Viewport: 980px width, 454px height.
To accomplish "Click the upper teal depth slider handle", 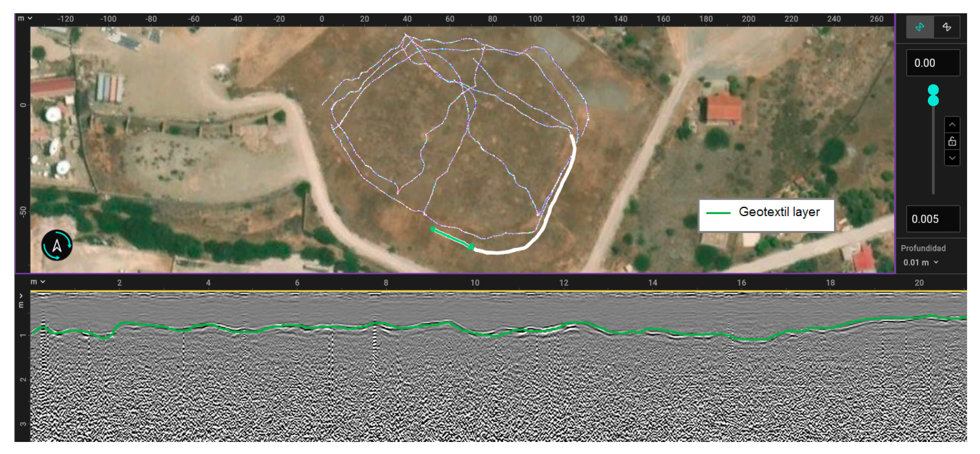I will 933,90.
